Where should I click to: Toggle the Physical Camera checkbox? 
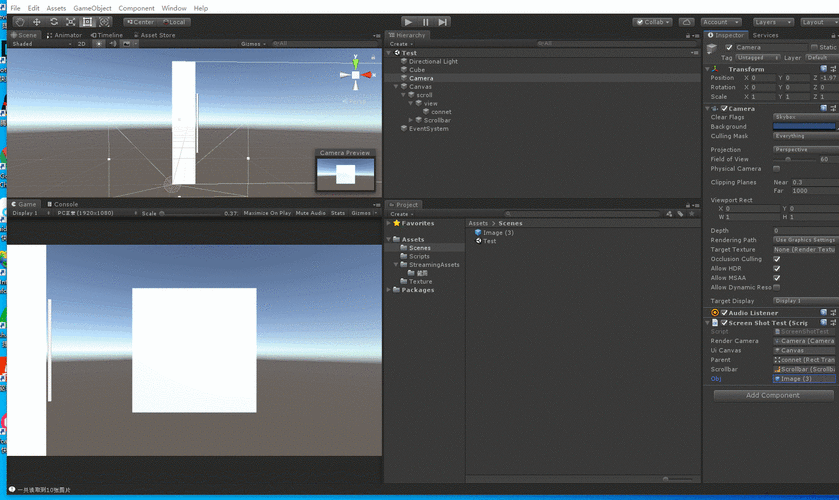pyautogui.click(x=776, y=169)
